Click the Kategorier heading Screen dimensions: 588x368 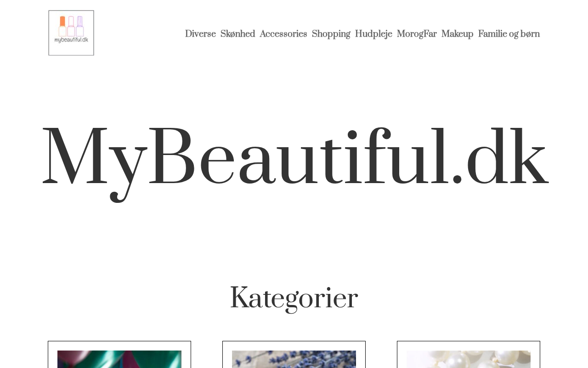point(294,298)
